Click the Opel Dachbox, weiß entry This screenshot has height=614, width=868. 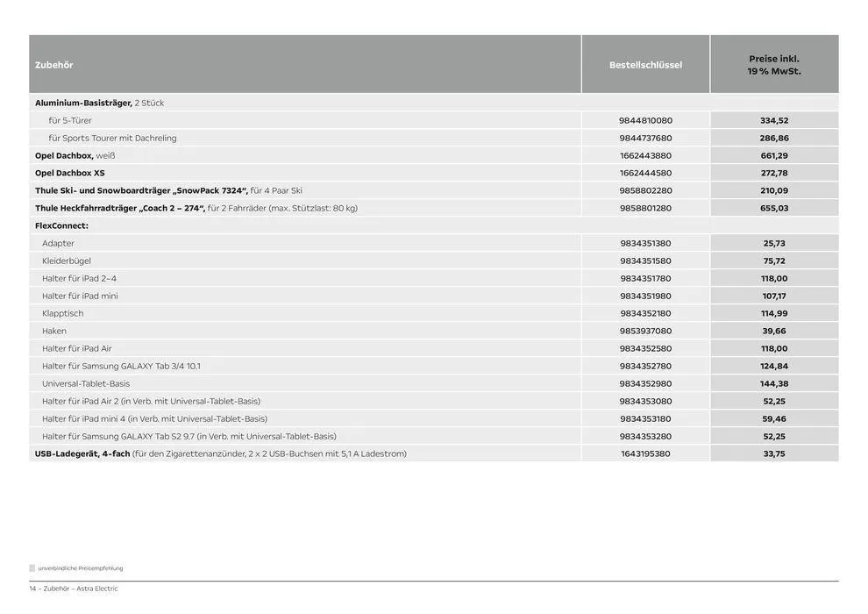[x=75, y=155]
